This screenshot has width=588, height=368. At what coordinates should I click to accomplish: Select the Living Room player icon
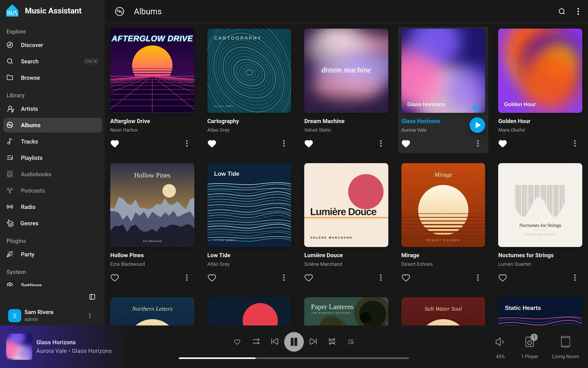565,342
